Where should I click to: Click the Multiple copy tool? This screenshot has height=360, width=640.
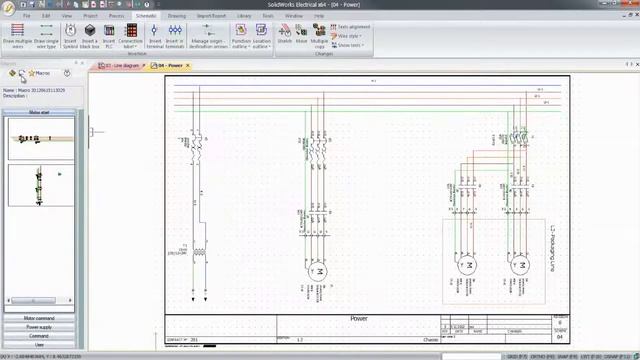coord(319,36)
